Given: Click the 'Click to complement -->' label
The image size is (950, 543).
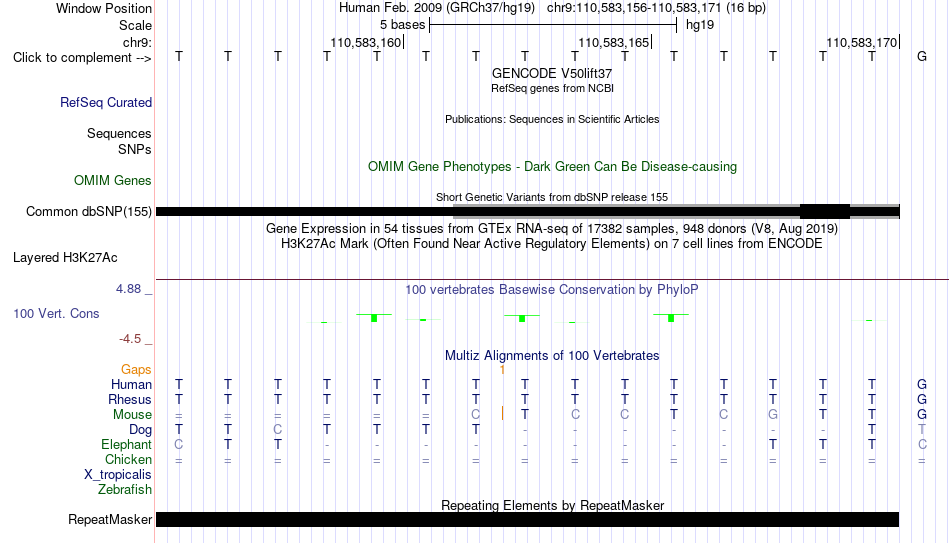Looking at the screenshot, I should pyautogui.click(x=82, y=58).
